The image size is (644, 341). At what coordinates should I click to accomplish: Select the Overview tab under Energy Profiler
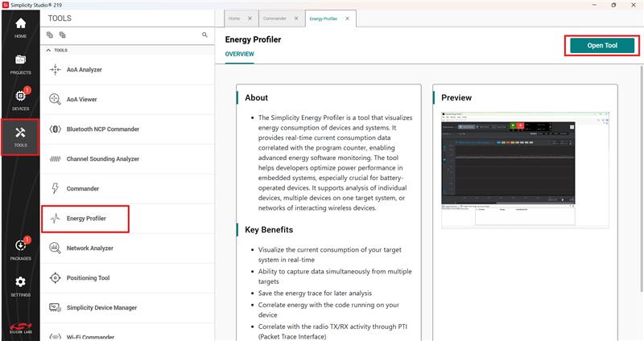(x=240, y=55)
